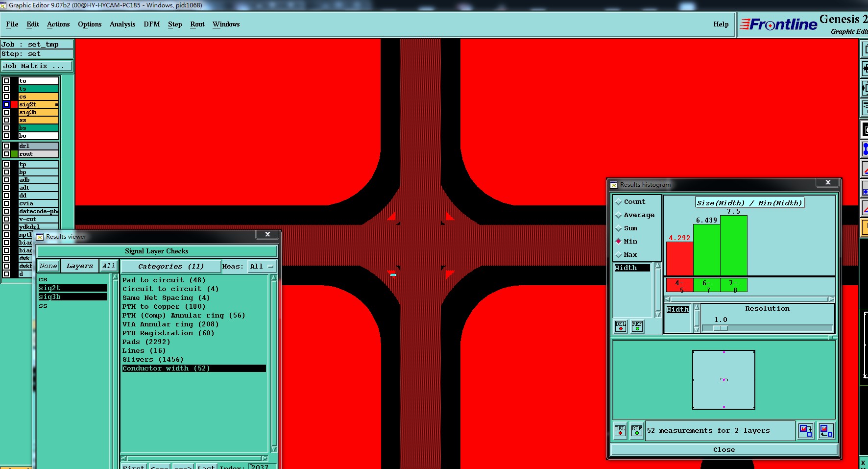
Task: Click rout green layer color swatch
Action: click(14, 154)
